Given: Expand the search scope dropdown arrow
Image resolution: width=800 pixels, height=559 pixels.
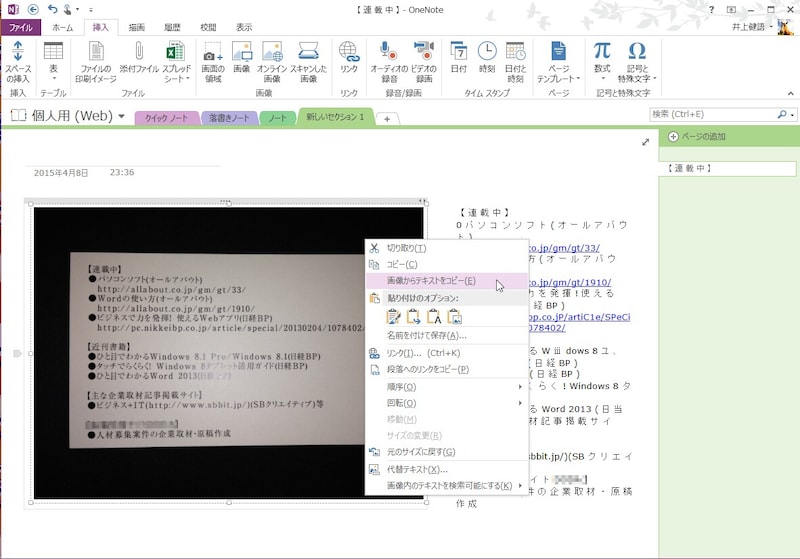Looking at the screenshot, I should (x=792, y=115).
